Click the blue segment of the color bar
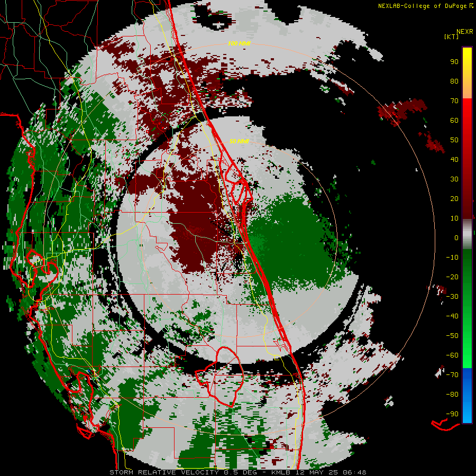The height and width of the screenshot is (476, 476). (x=467, y=395)
